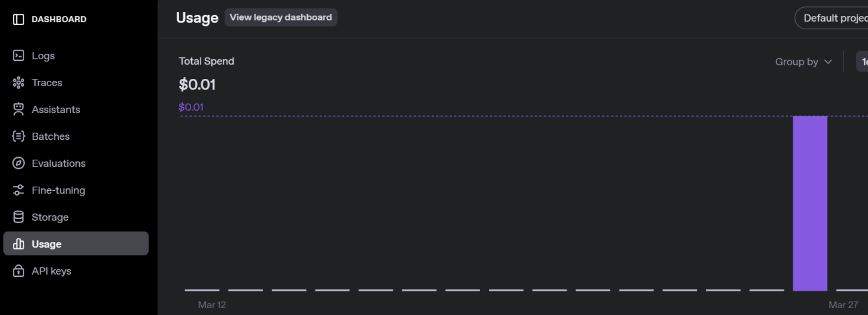868x315 pixels.
Task: Open the Default project selector
Action: pos(832,18)
